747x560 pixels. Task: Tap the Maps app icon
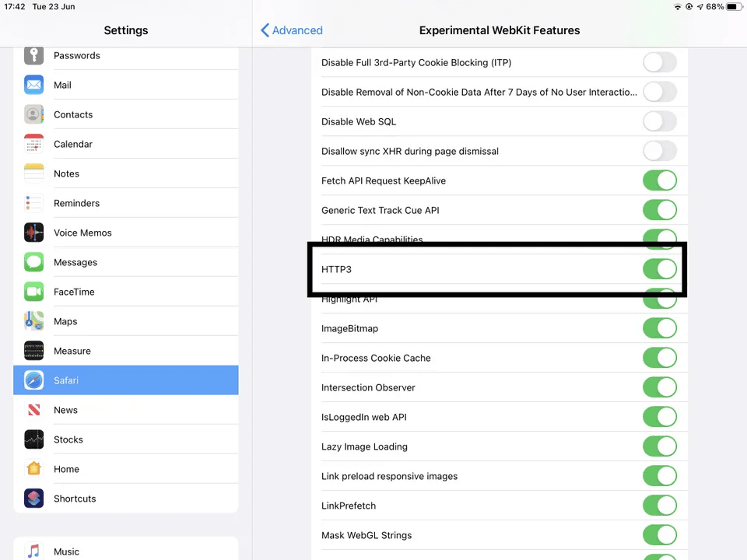[x=33, y=321]
